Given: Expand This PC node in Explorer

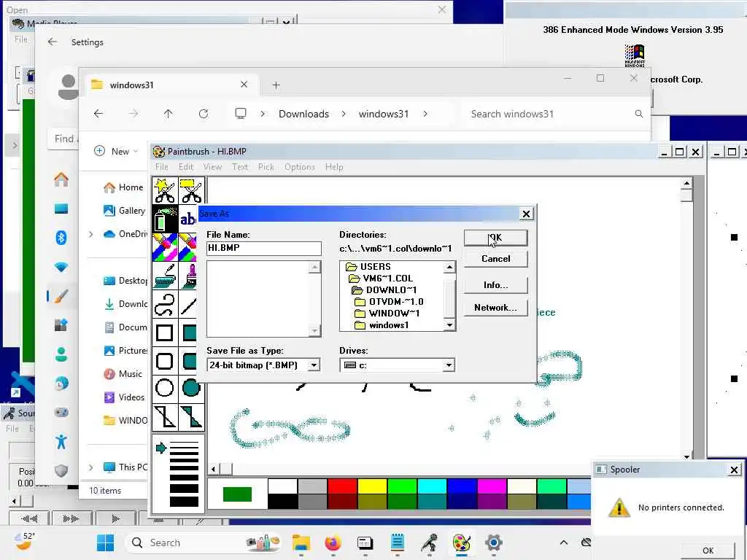Looking at the screenshot, I should point(90,467).
